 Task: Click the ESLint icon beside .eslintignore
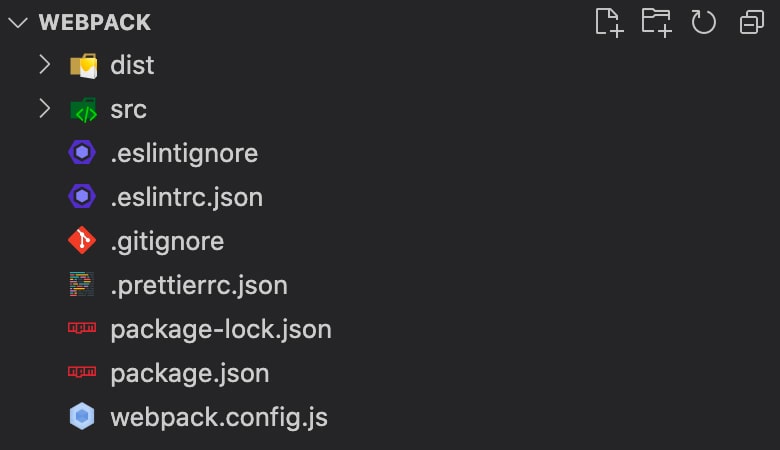[82, 153]
